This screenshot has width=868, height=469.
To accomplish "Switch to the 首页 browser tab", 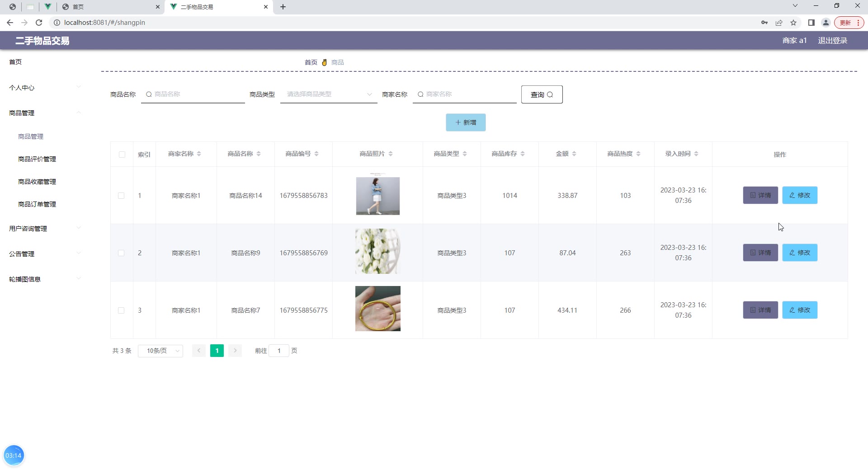I will (108, 7).
